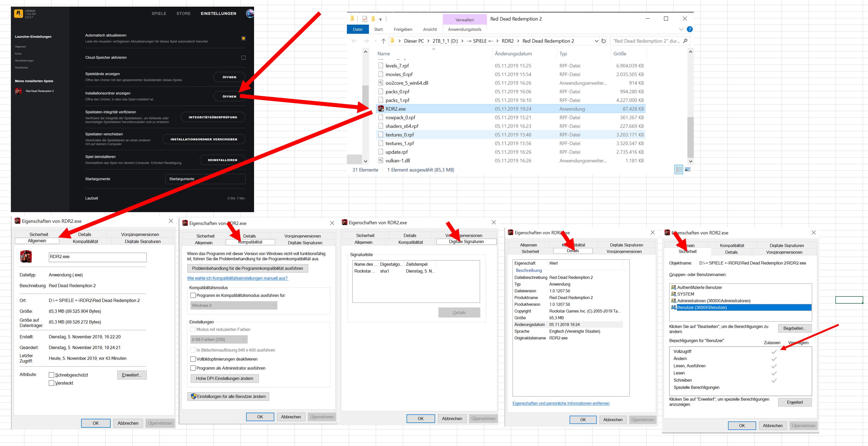Open the Windows 8 compatibility dropdown
868x446 pixels.
[x=234, y=305]
